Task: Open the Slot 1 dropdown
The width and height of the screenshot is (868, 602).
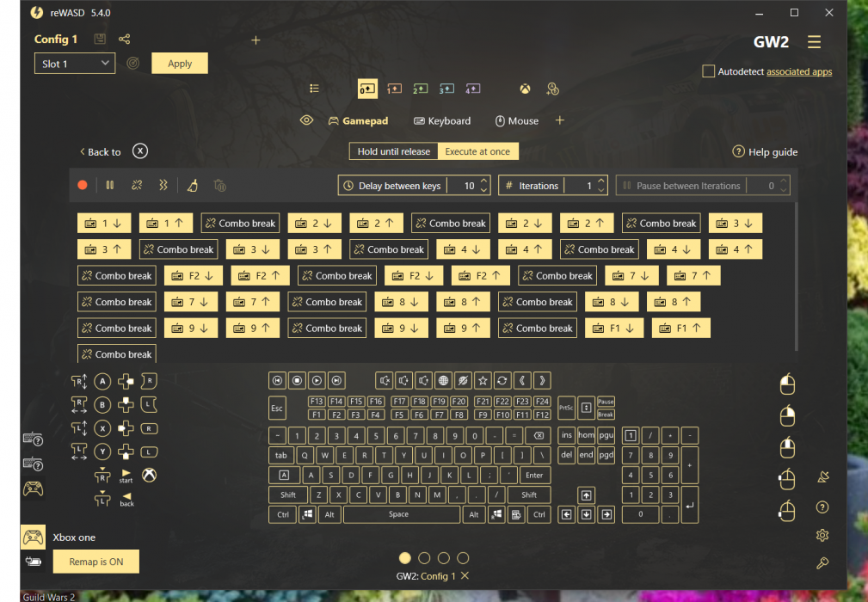Action: [75, 64]
